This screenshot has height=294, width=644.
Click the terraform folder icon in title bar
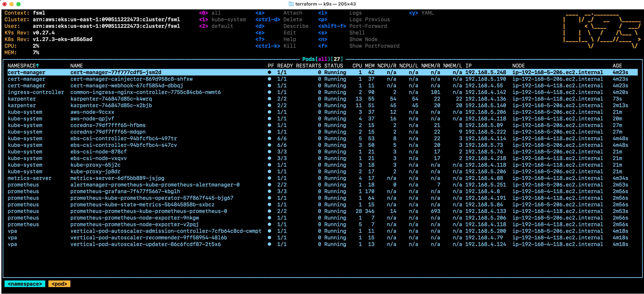coord(291,4)
